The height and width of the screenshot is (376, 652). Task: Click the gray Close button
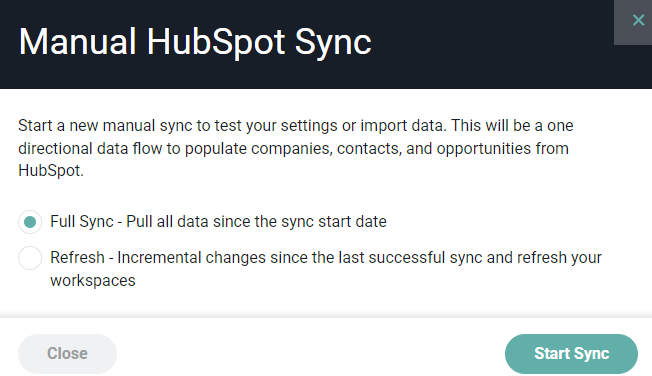(67, 354)
